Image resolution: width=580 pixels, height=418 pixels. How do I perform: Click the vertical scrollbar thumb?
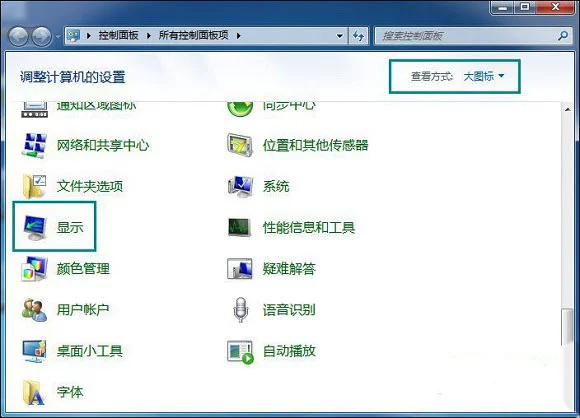tap(567, 327)
